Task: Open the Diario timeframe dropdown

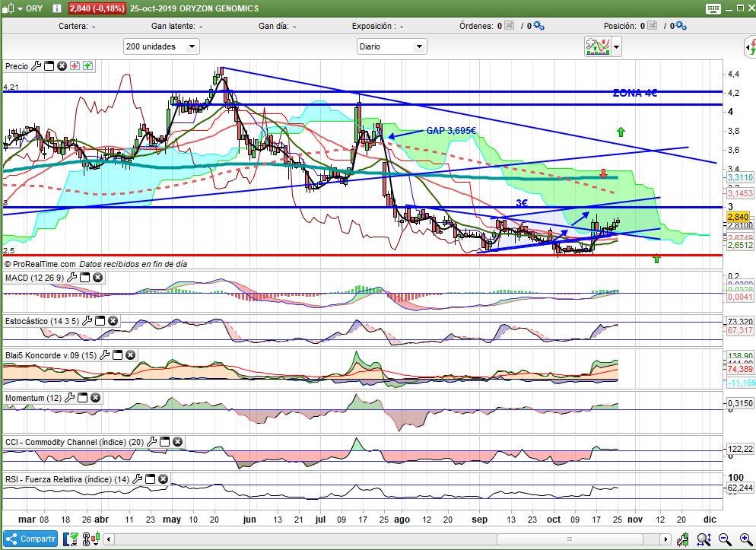Action: (392, 46)
